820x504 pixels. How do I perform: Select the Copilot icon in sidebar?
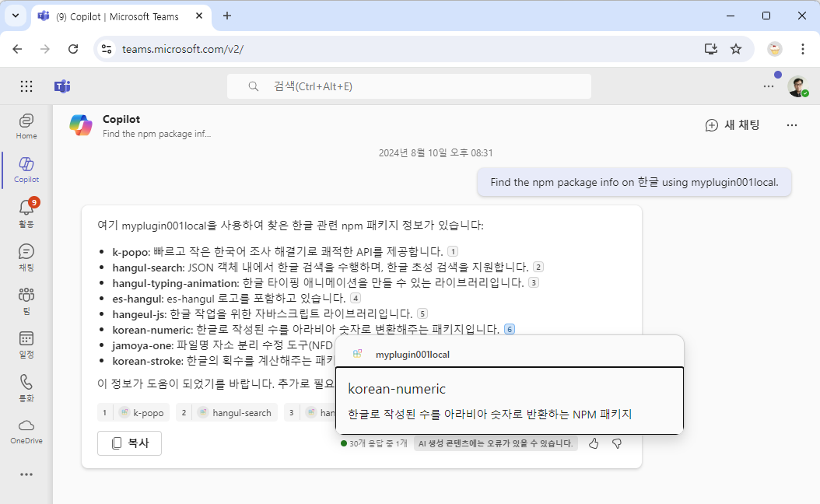(x=26, y=170)
